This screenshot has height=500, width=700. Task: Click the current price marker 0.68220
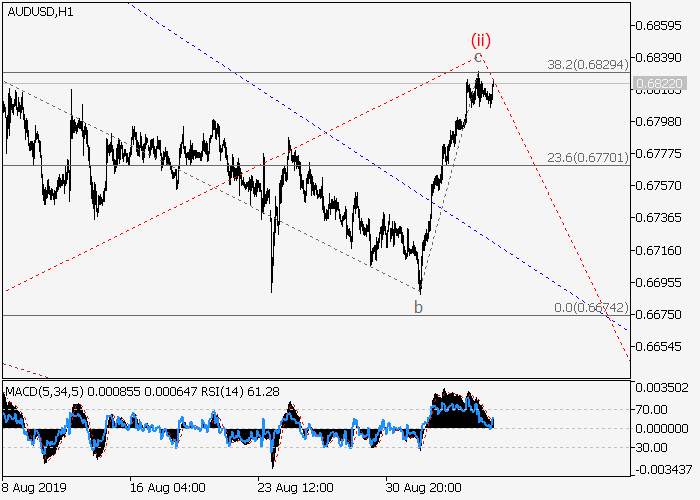(x=658, y=84)
